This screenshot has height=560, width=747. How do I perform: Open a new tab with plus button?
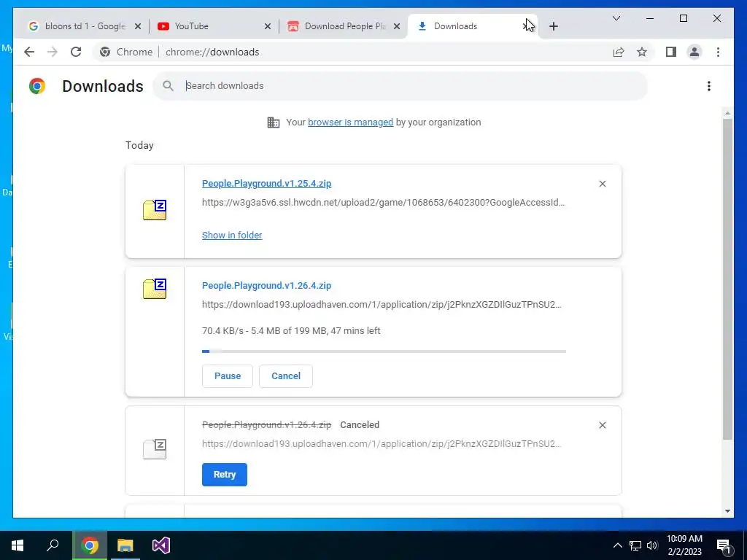pyautogui.click(x=553, y=26)
